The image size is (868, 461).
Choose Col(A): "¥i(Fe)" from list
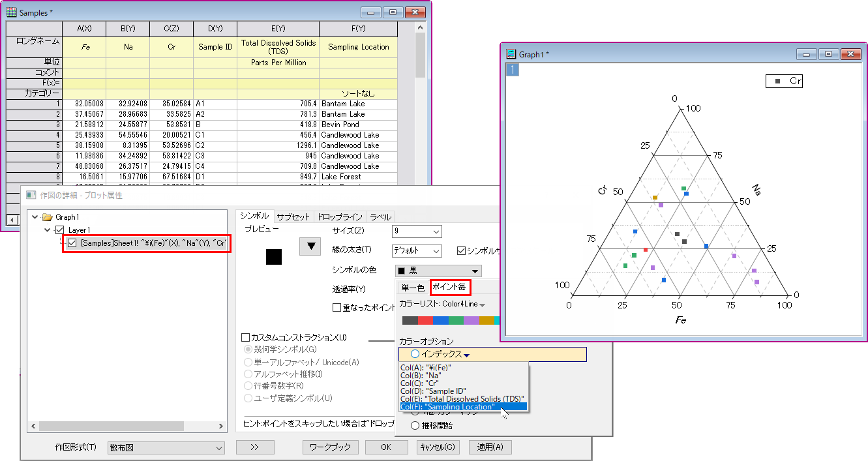click(x=463, y=367)
